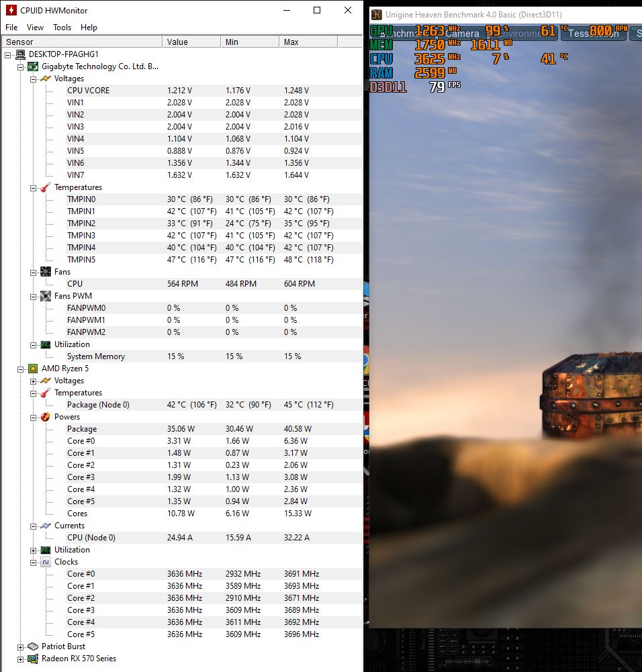Click the Voltages waveform icon

45,78
